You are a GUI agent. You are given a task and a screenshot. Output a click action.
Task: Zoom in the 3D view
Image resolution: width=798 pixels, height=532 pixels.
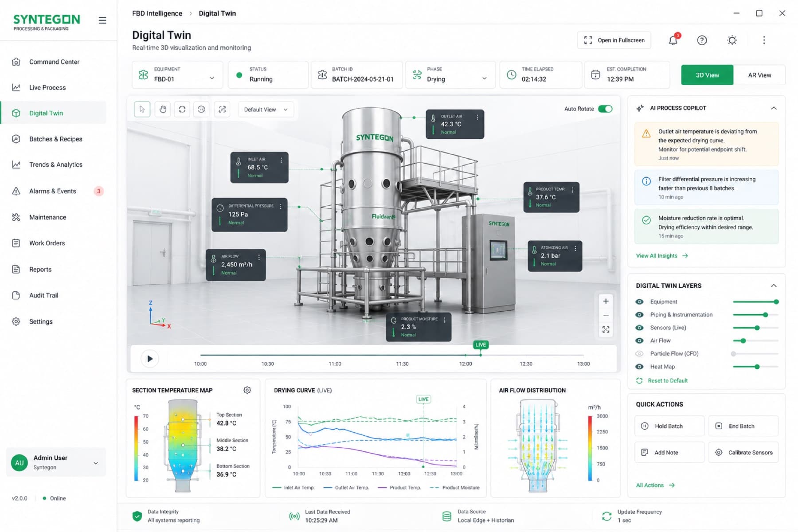(606, 301)
